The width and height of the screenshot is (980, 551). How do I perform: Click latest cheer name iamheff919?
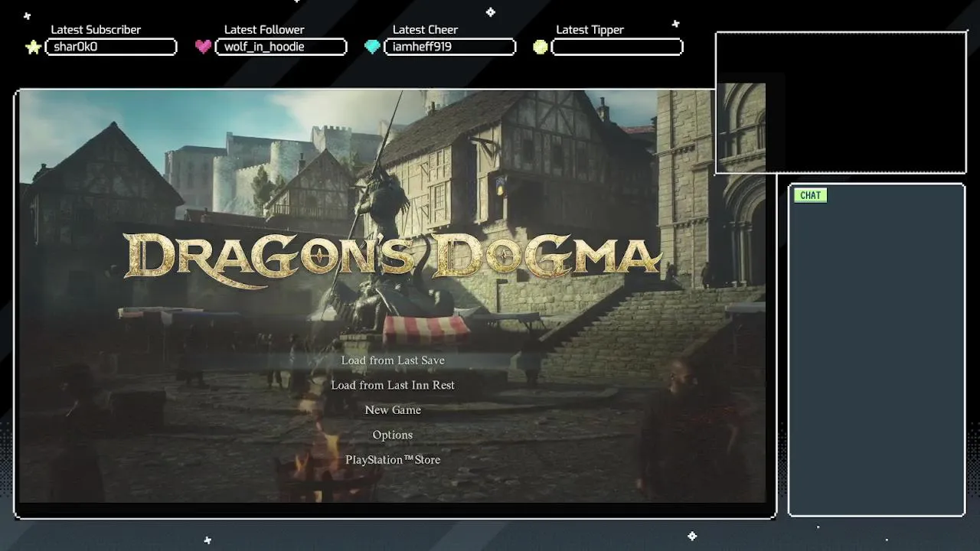click(x=422, y=47)
